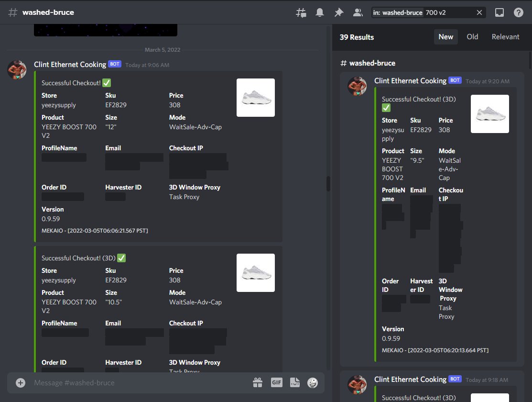Image resolution: width=532 pixels, height=402 pixels.
Task: Click bot avatar on 9:06 AM message
Action: [17, 70]
